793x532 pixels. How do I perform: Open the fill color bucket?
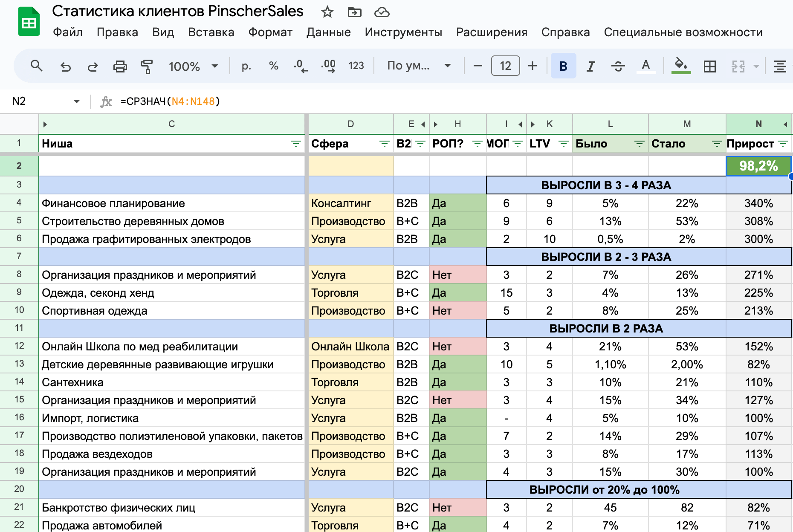[x=681, y=66]
